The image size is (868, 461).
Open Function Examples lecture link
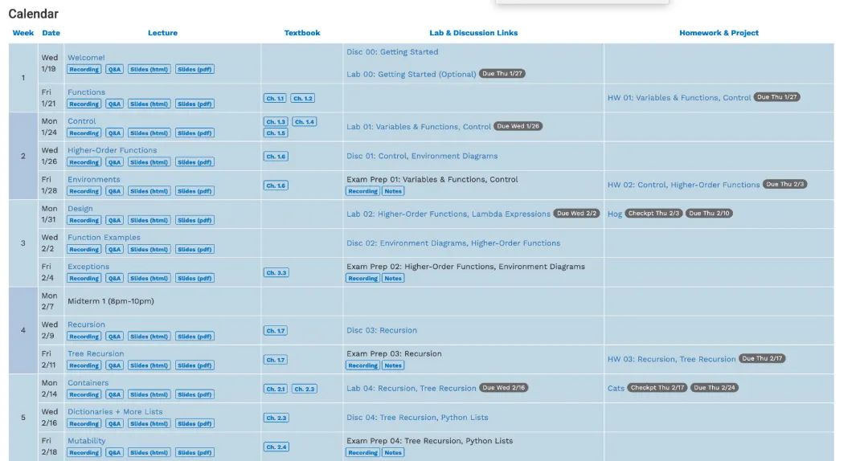[x=104, y=238]
